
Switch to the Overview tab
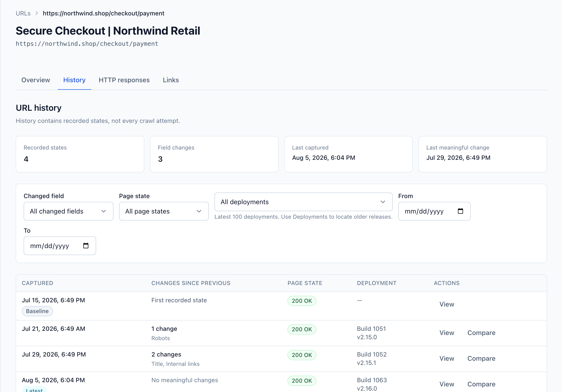(x=36, y=80)
